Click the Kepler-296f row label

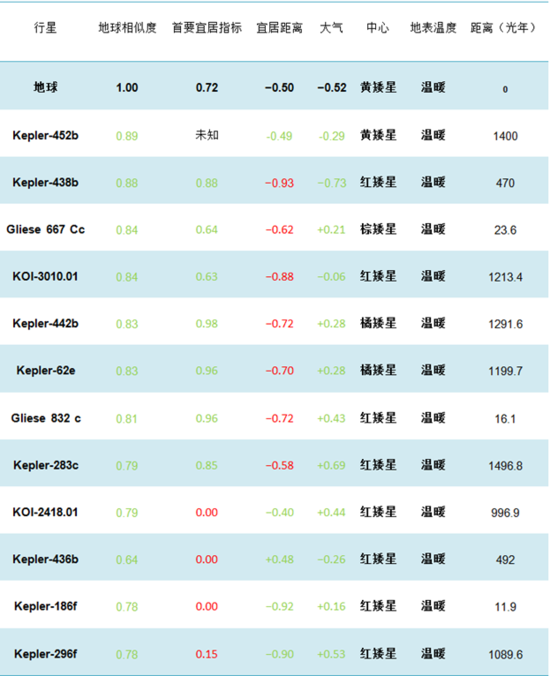(46, 654)
